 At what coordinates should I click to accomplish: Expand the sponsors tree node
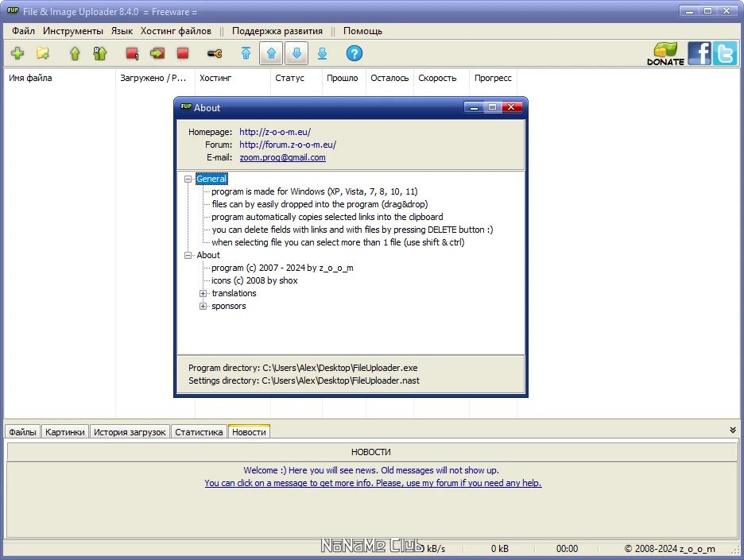[203, 306]
